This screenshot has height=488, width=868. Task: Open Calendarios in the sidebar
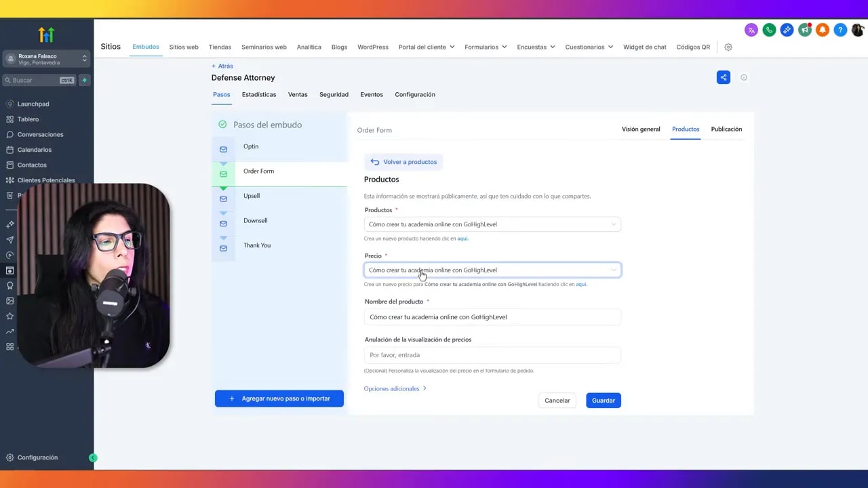click(x=34, y=150)
